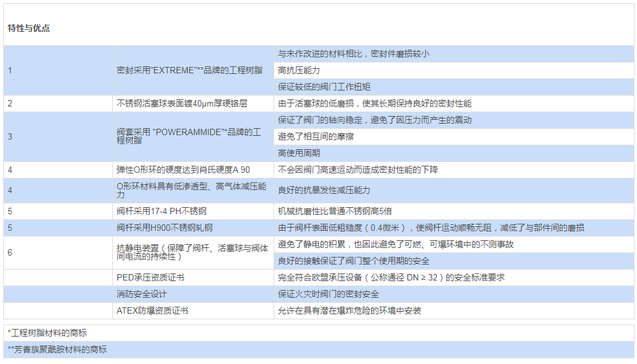Click the 阀杆采用H900不锈钢轧钢 cell
The image size is (637, 364).
click(165, 228)
